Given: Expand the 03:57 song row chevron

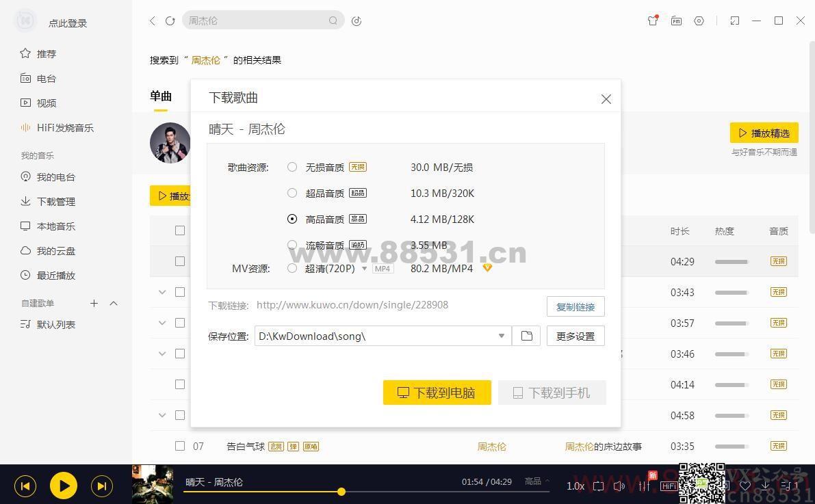Looking at the screenshot, I should tap(162, 323).
